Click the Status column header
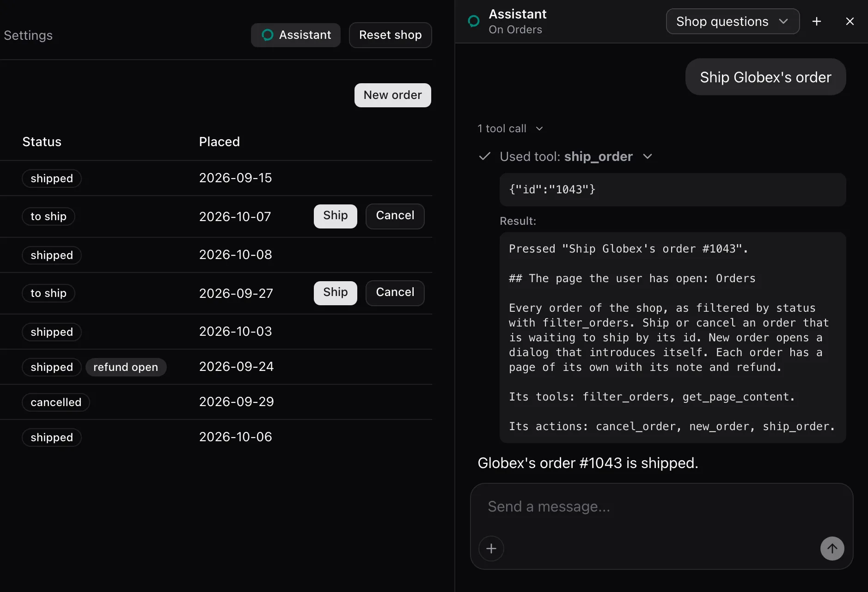868x592 pixels. 42,142
